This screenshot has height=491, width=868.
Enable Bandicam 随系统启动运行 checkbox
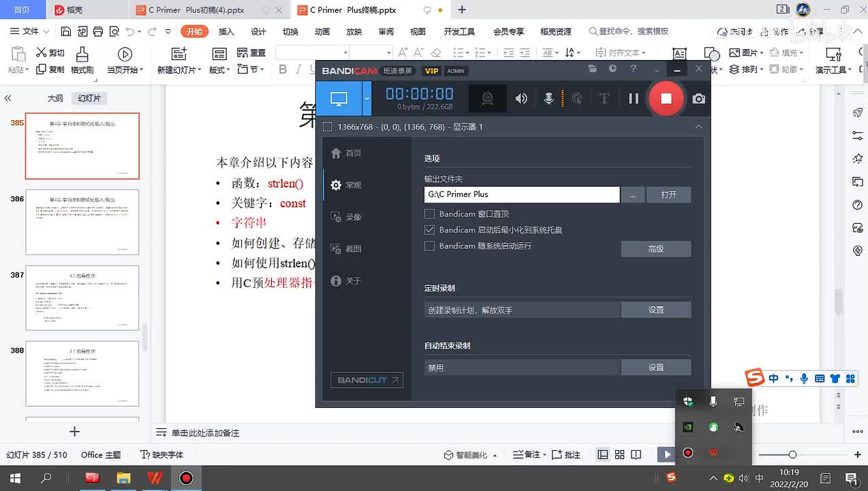pyautogui.click(x=429, y=245)
